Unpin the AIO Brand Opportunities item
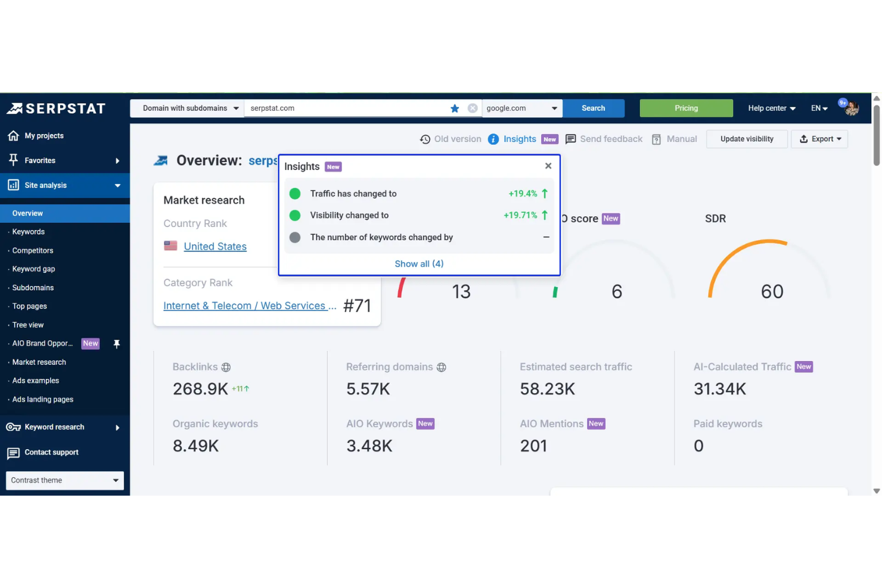This screenshot has height=588, width=882. tap(117, 344)
